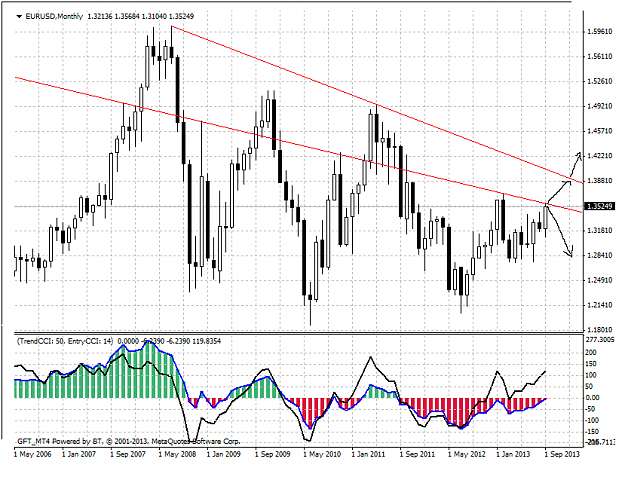Click the 1 Jan 2007 date label
The width and height of the screenshot is (625, 480).
[x=79, y=454]
